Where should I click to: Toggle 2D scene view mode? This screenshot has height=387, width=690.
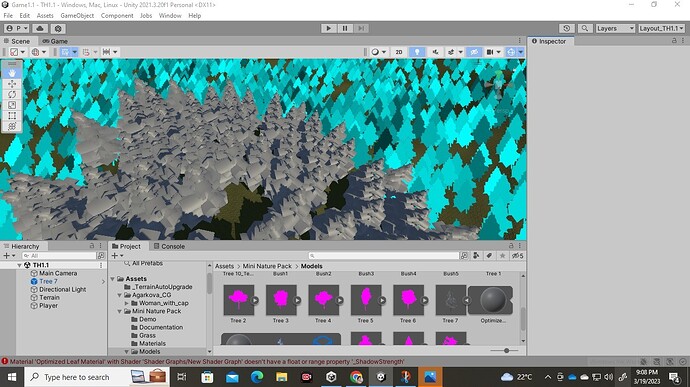399,52
